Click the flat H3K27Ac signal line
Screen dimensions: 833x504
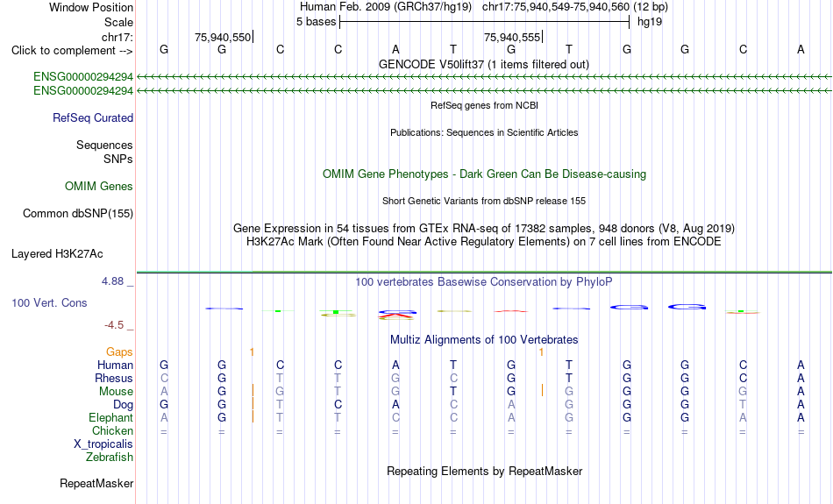tap(484, 272)
